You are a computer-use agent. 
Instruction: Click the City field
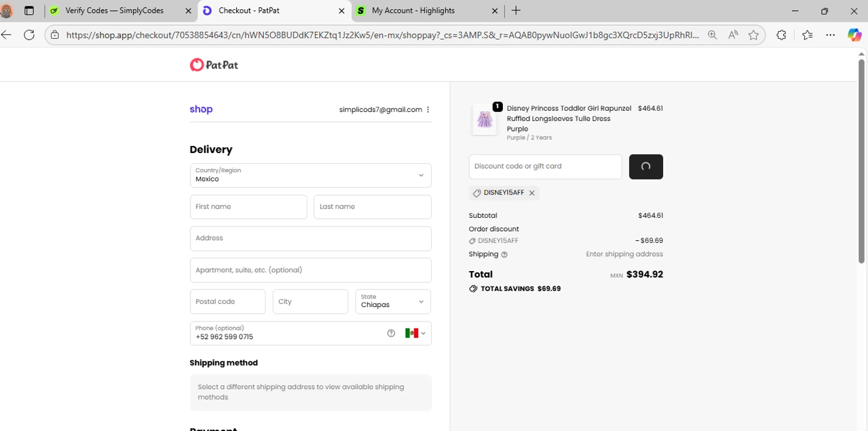[x=310, y=301]
